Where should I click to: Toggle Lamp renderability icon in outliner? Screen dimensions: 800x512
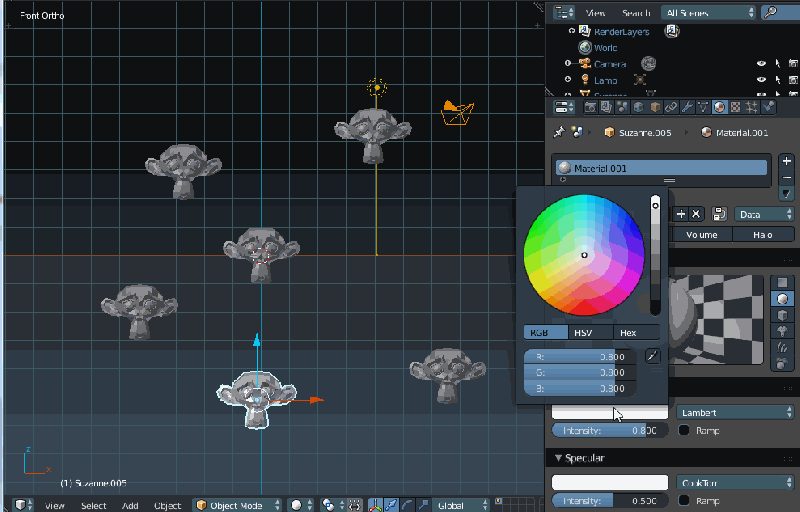coord(793,80)
